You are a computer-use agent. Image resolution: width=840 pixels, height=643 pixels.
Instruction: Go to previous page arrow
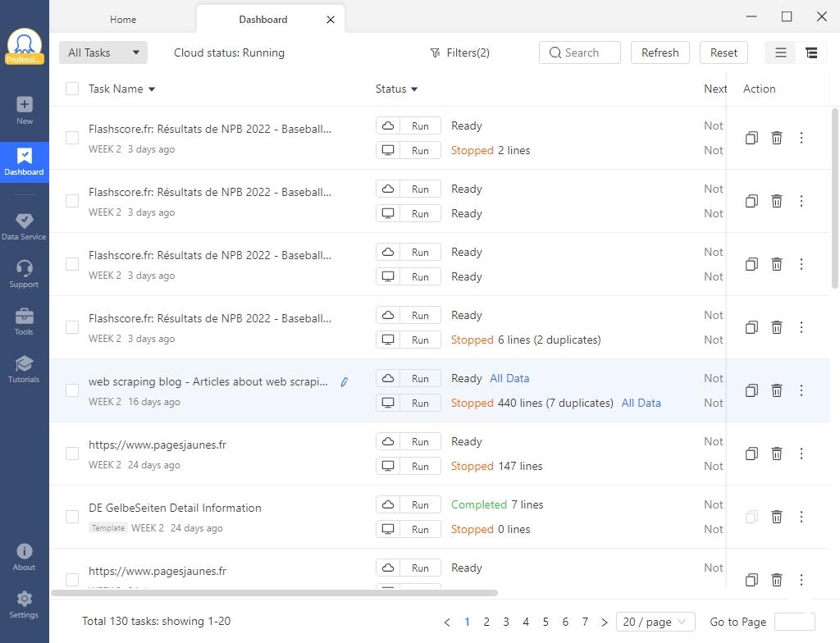tap(447, 622)
